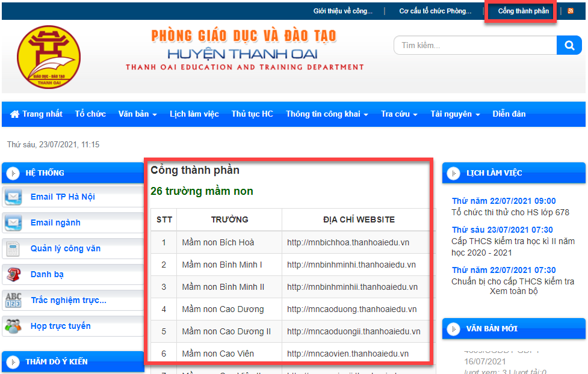Open the Trắc nghiệm trực... link
Viewport: 588px width, 374px height.
[x=69, y=300]
